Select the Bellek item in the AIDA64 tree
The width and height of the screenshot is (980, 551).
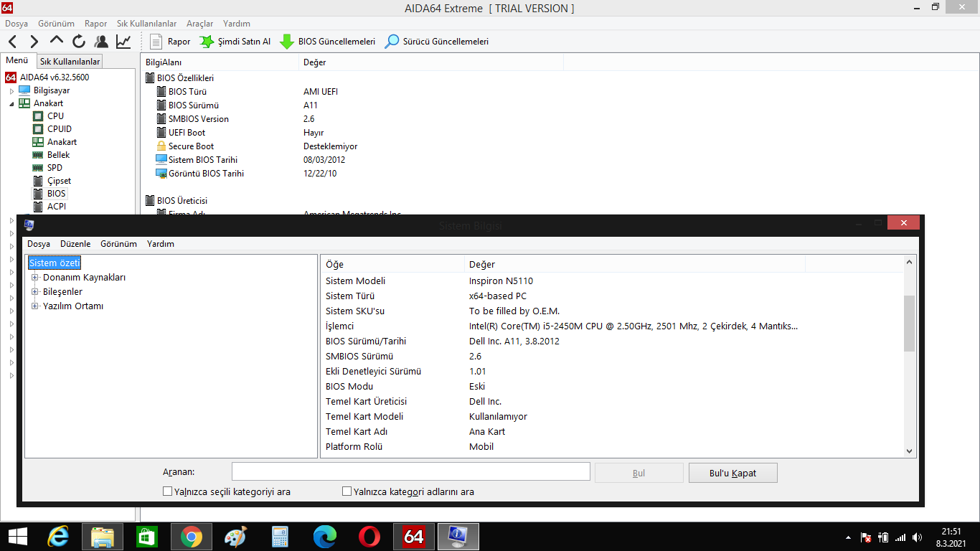58,155
